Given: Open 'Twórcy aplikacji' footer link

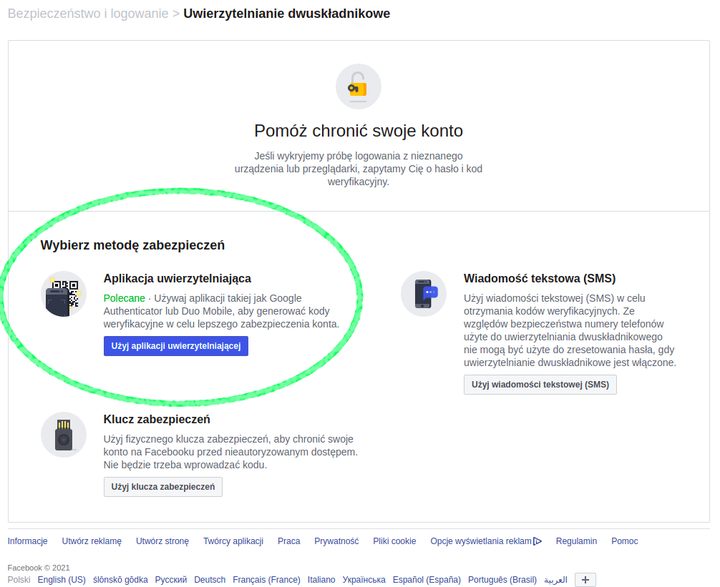Looking at the screenshot, I should 233,541.
